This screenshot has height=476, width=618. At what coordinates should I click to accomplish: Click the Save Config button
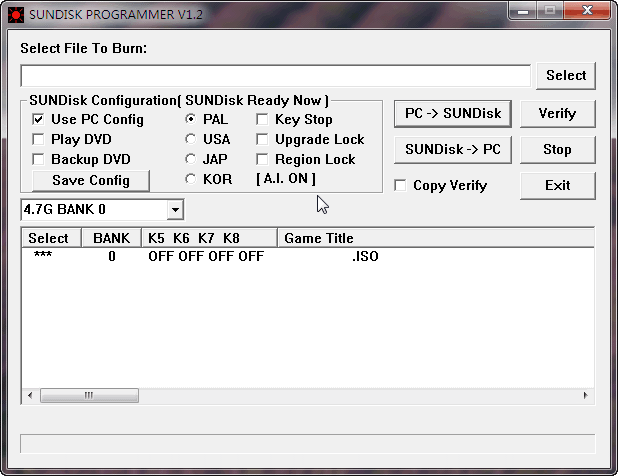(91, 180)
